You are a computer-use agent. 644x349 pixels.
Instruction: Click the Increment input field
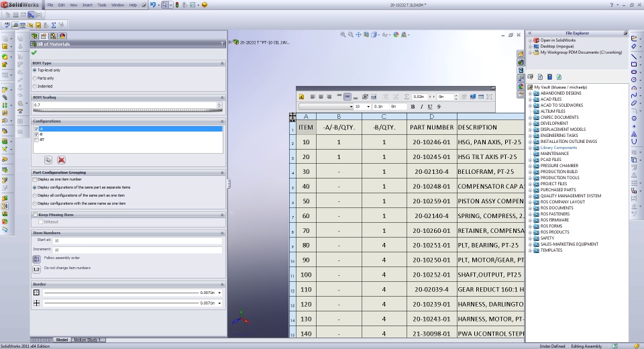click(x=138, y=250)
